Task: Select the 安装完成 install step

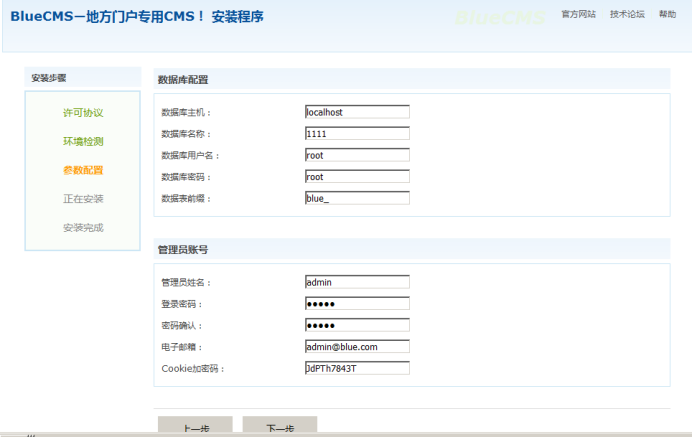Action: 83,228
